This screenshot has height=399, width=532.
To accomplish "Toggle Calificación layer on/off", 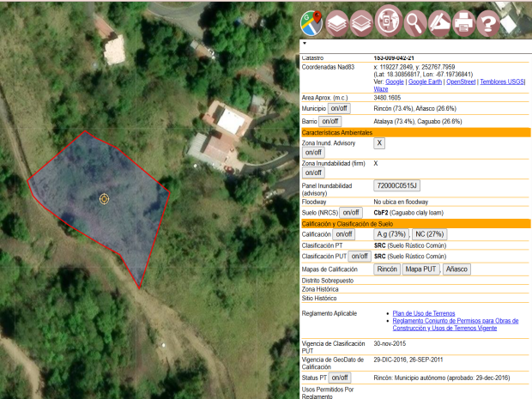I will pyautogui.click(x=343, y=234).
